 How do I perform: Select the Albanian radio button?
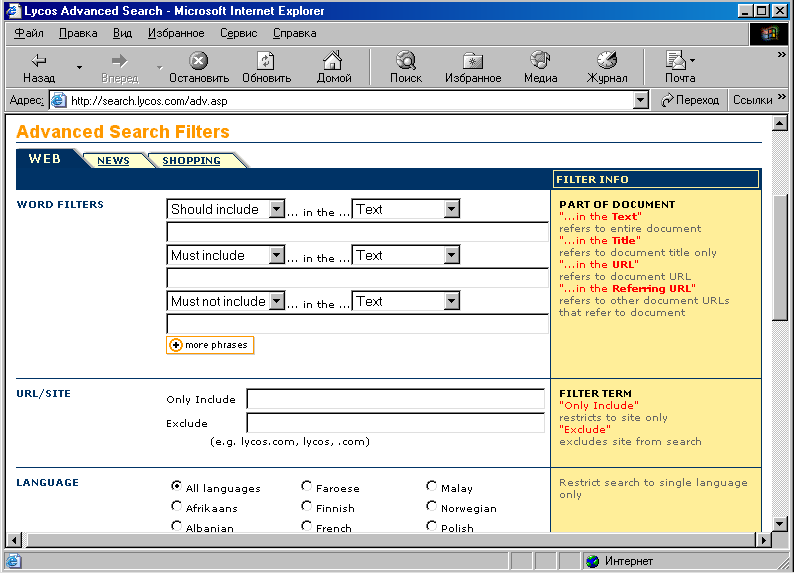click(176, 526)
